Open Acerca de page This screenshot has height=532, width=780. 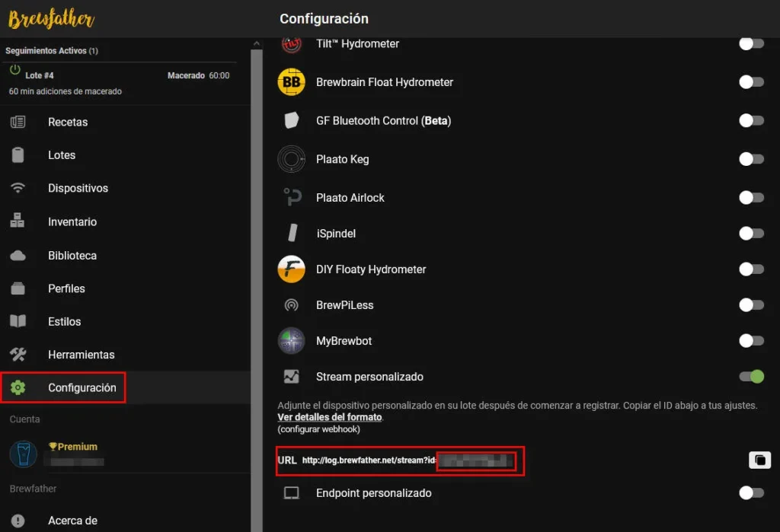click(126, 521)
